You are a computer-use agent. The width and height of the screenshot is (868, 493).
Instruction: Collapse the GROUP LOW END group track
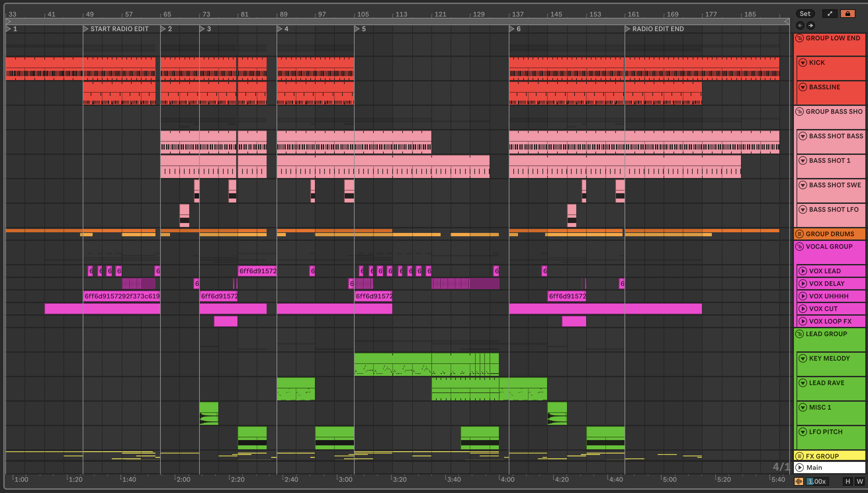[x=800, y=38]
